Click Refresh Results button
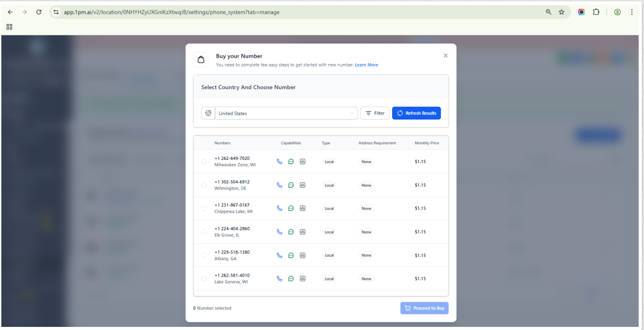This screenshot has width=644, height=330. (417, 113)
